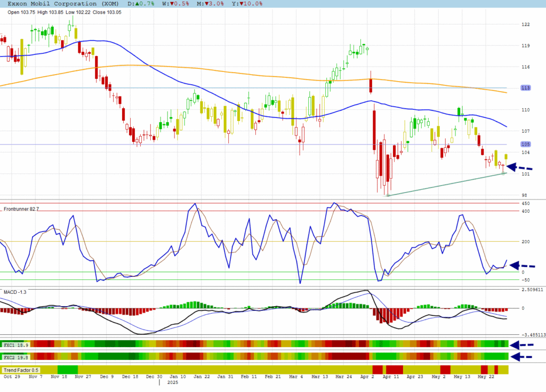Viewport: 546px width, 392px height.
Task: Click the 107 price axis label
Action: 525,131
